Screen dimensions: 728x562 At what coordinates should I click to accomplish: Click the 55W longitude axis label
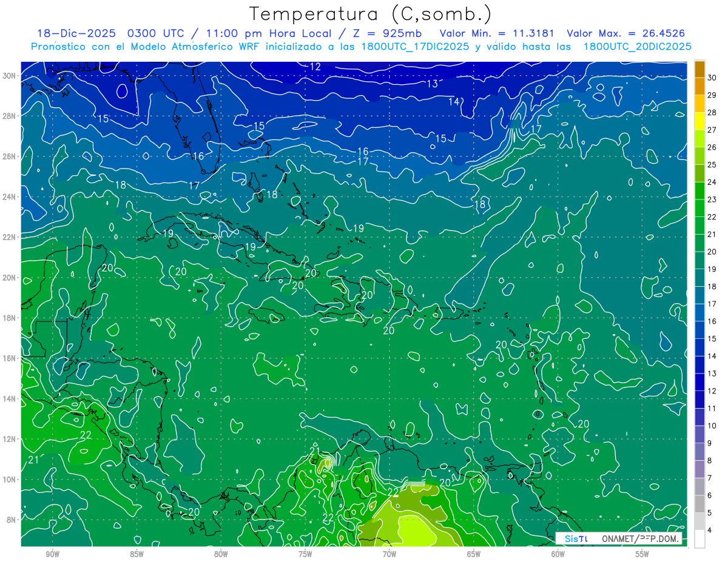click(642, 554)
